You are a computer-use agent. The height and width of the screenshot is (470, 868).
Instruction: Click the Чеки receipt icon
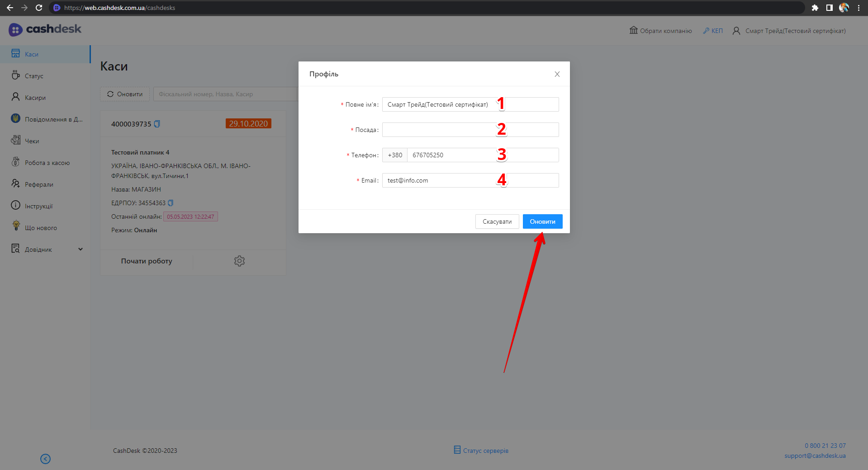point(16,141)
